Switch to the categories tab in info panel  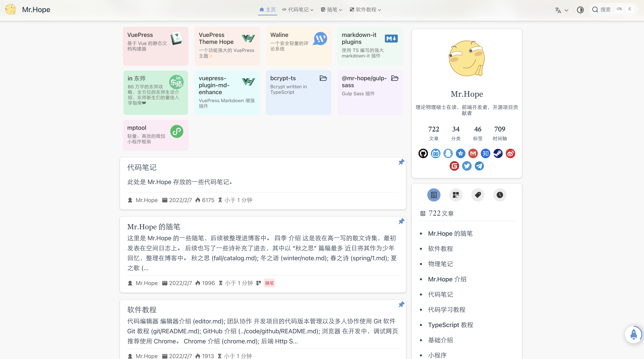(x=456, y=195)
